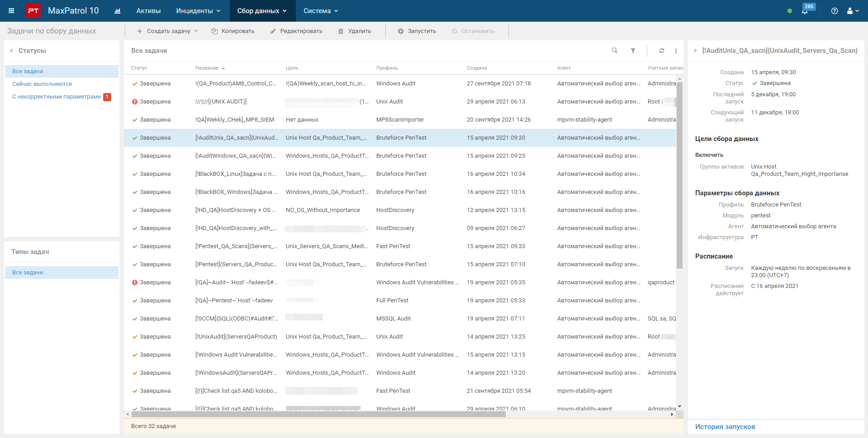Open task search magnifier icon
Viewport: 868px width, 438px height.
coord(615,51)
